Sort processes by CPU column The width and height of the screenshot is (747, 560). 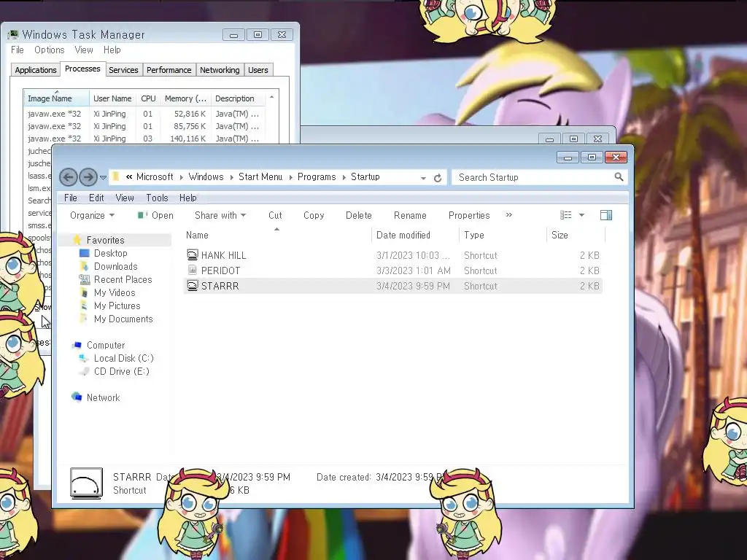coord(148,98)
